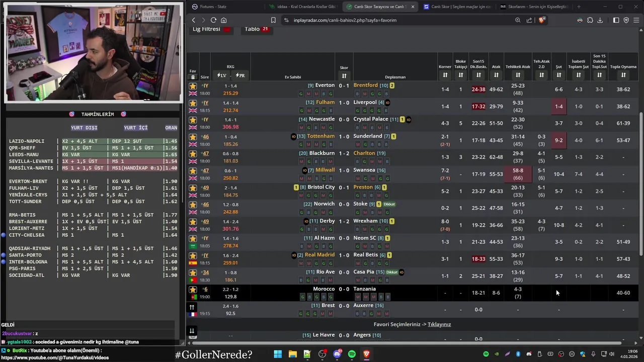Open Brentford team link

pyautogui.click(x=365, y=85)
